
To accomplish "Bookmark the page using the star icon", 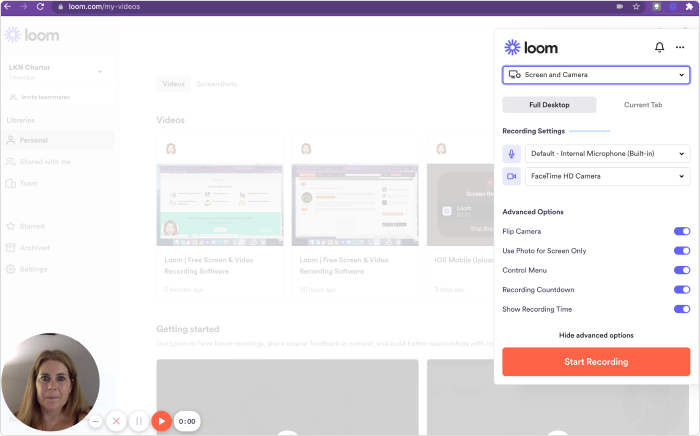I will click(x=636, y=6).
